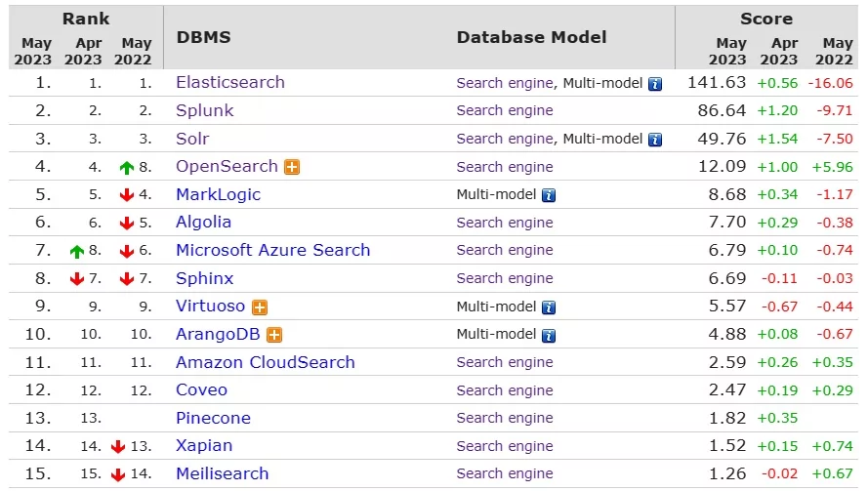Click the Search engine link in Coveo's row

(505, 390)
